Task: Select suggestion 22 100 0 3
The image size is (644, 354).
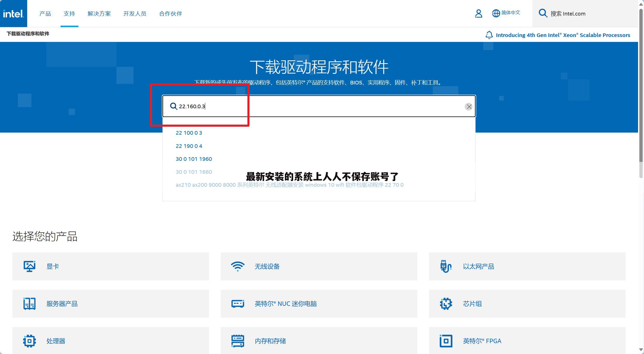Action: tap(189, 133)
